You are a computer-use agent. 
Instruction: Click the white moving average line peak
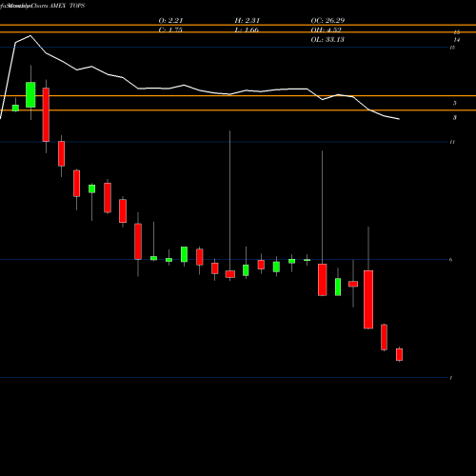[x=30, y=35]
